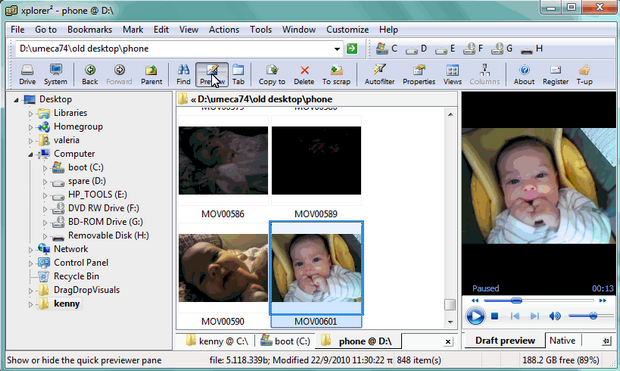The width and height of the screenshot is (620, 371).
Task: Jump to drive E button
Action: (x=445, y=49)
